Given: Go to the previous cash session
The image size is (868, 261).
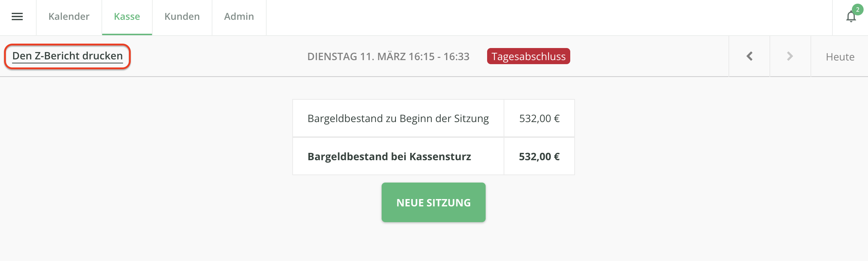Looking at the screenshot, I should pyautogui.click(x=749, y=56).
